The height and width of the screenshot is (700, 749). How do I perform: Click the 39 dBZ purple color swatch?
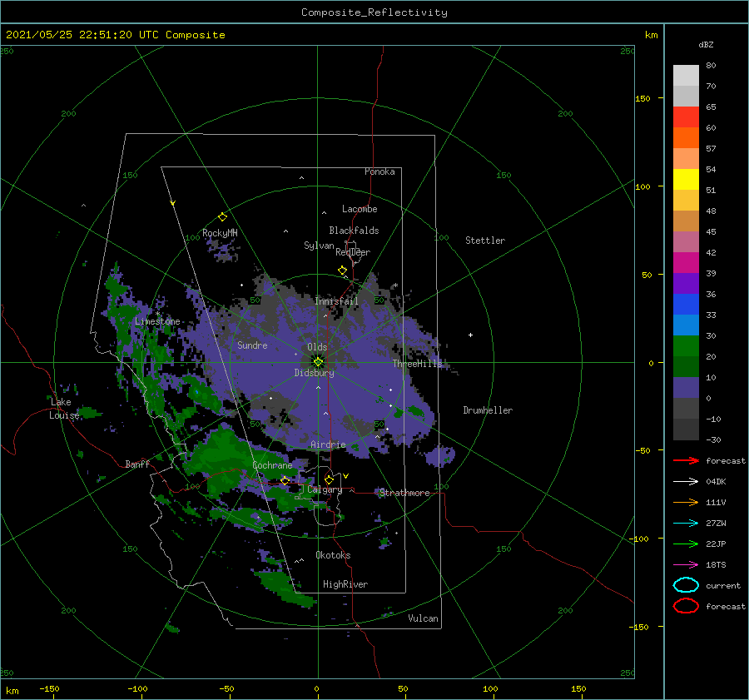686,283
